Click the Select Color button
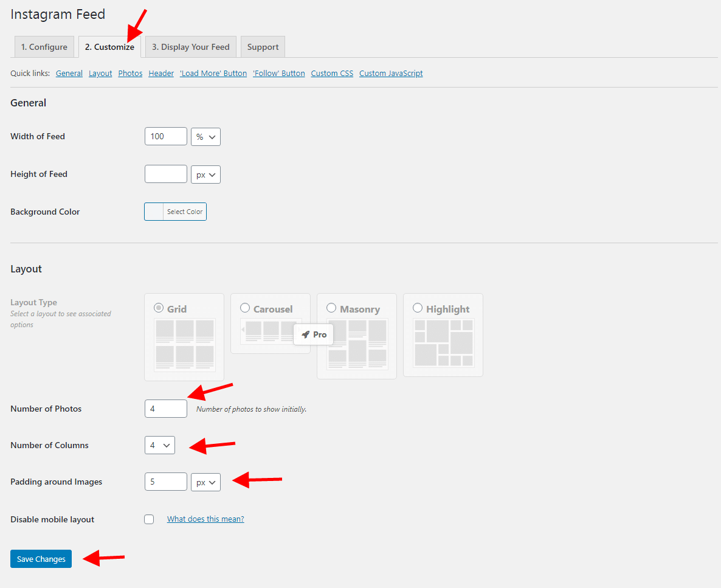The image size is (721, 588). (184, 212)
